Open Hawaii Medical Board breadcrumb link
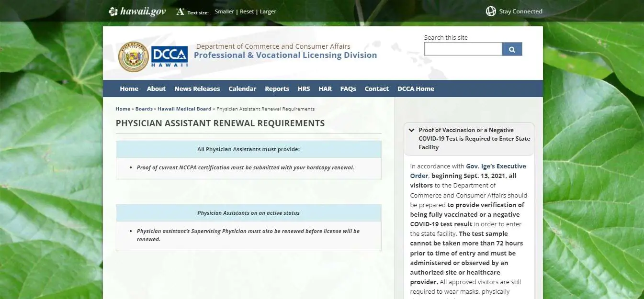 coord(184,109)
